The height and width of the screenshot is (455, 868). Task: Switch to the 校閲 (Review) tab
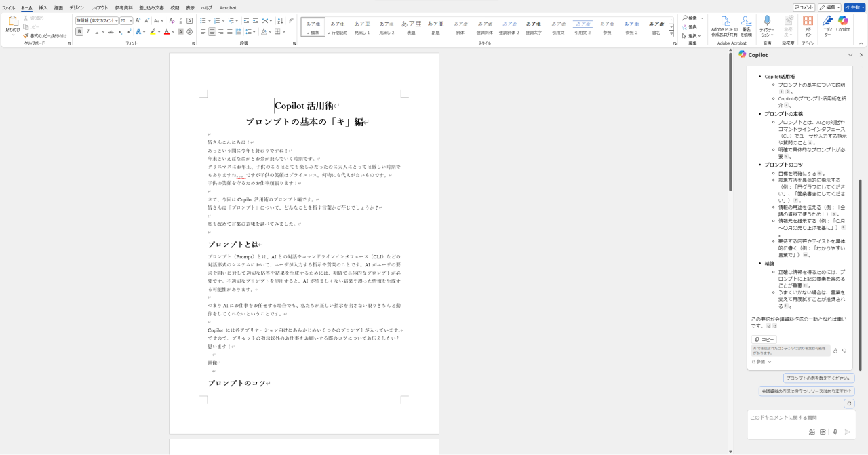point(175,7)
